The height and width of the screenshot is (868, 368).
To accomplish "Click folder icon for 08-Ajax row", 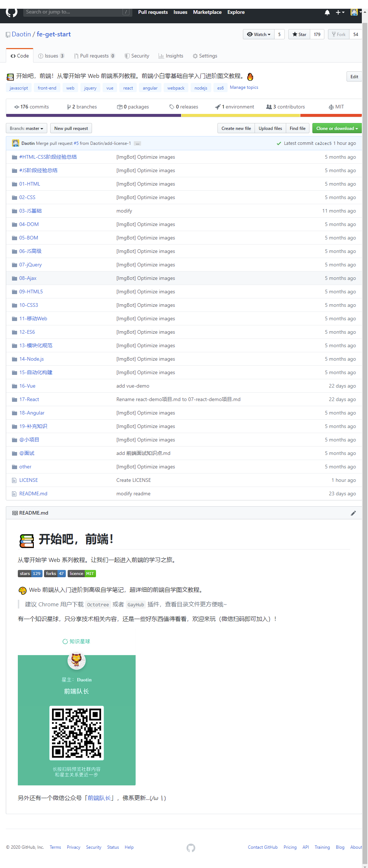I will [15, 278].
